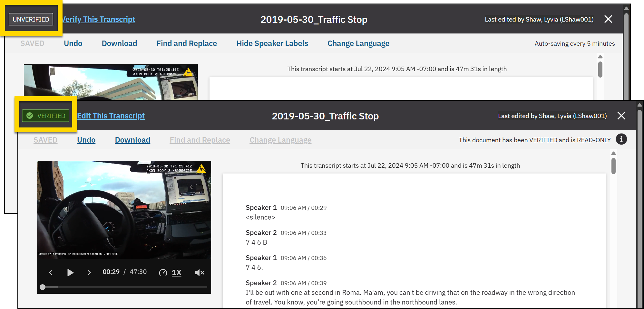This screenshot has width=644, height=309.
Task: Click the VERIFIED badge with green checkmark
Action: [45, 116]
